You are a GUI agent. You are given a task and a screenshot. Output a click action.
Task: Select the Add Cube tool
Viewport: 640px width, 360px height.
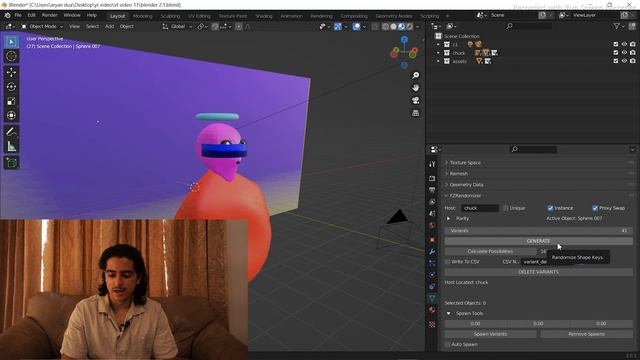(x=11, y=162)
